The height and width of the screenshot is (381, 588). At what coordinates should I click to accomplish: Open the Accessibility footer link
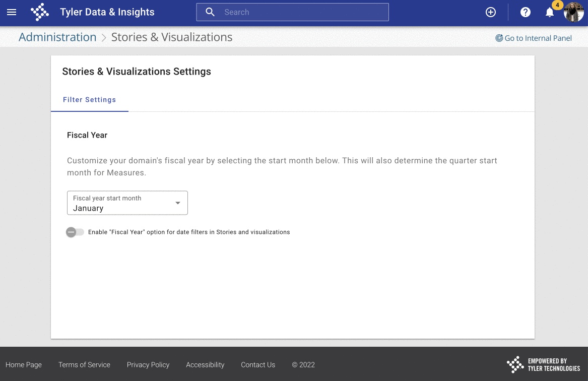(205, 364)
